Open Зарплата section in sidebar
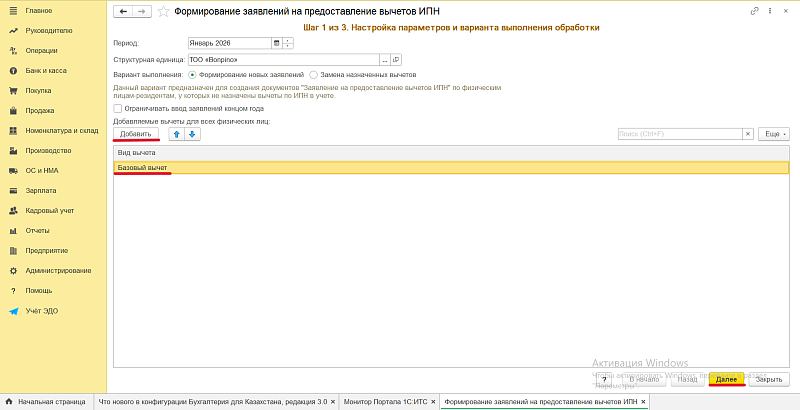The image size is (800, 410). coord(41,190)
